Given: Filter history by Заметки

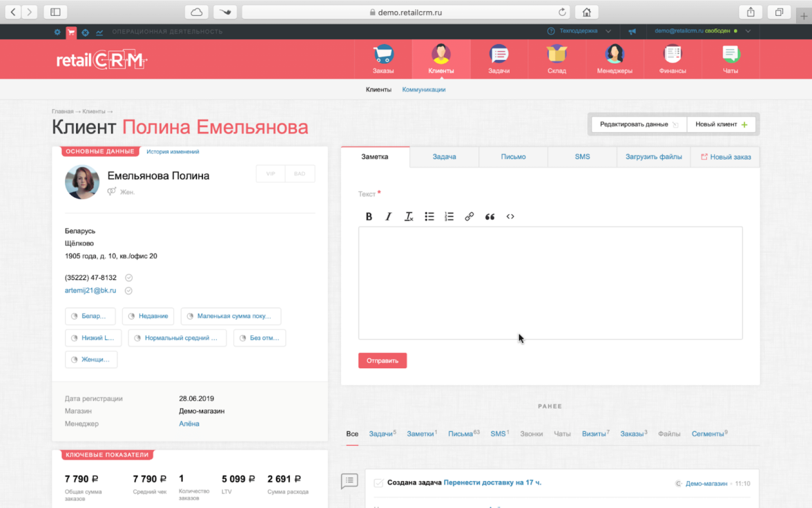Looking at the screenshot, I should pyautogui.click(x=421, y=434).
